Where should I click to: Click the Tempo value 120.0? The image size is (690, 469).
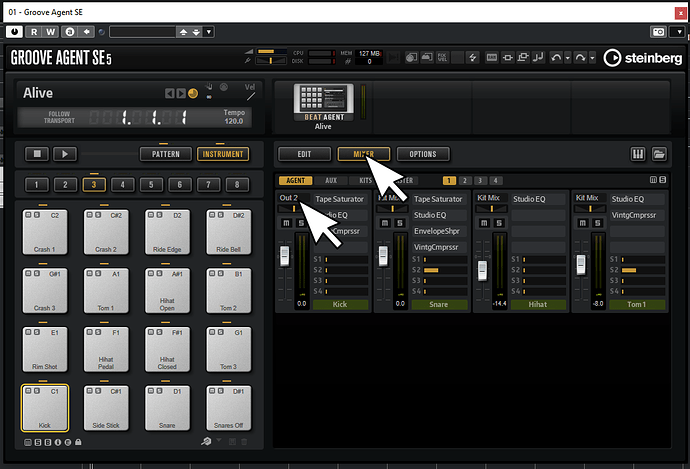pos(234,121)
